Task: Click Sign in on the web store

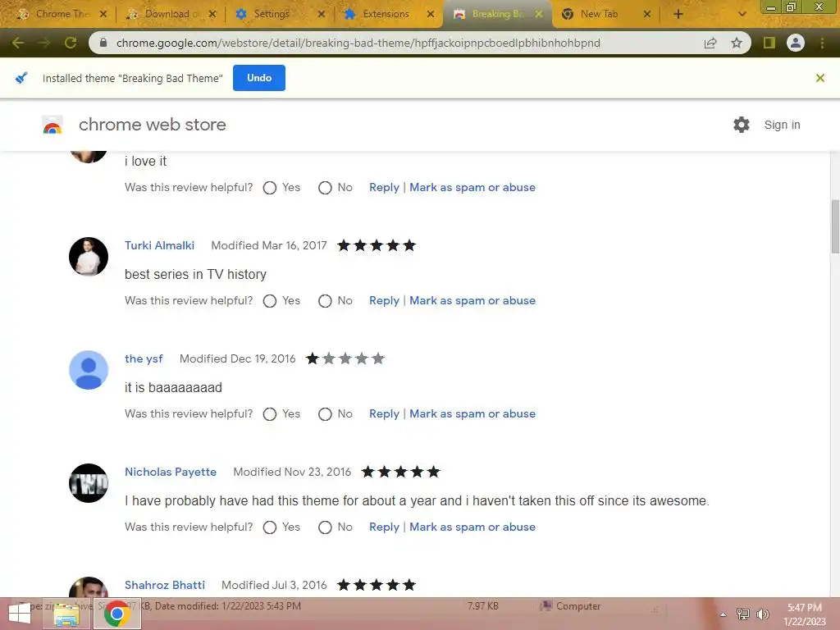Action: click(x=782, y=125)
